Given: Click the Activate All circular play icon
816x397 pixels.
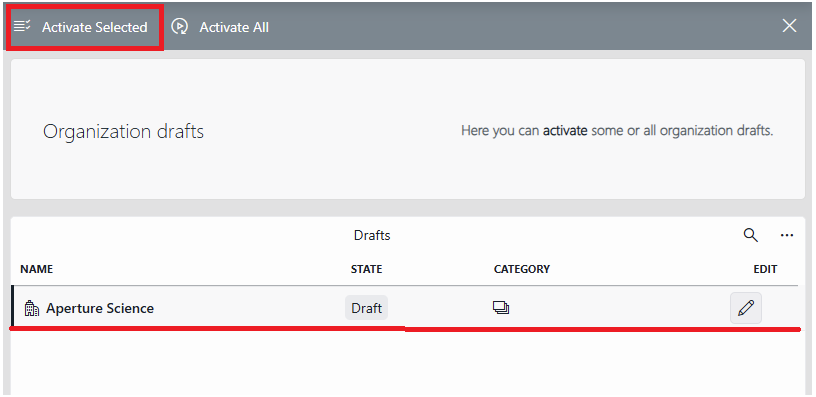Looking at the screenshot, I should tap(180, 27).
